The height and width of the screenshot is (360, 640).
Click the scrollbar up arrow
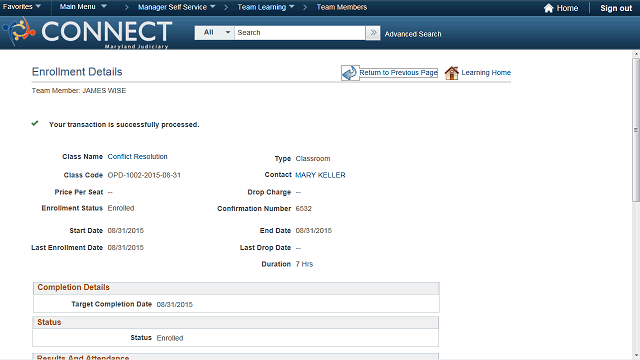coord(636,54)
